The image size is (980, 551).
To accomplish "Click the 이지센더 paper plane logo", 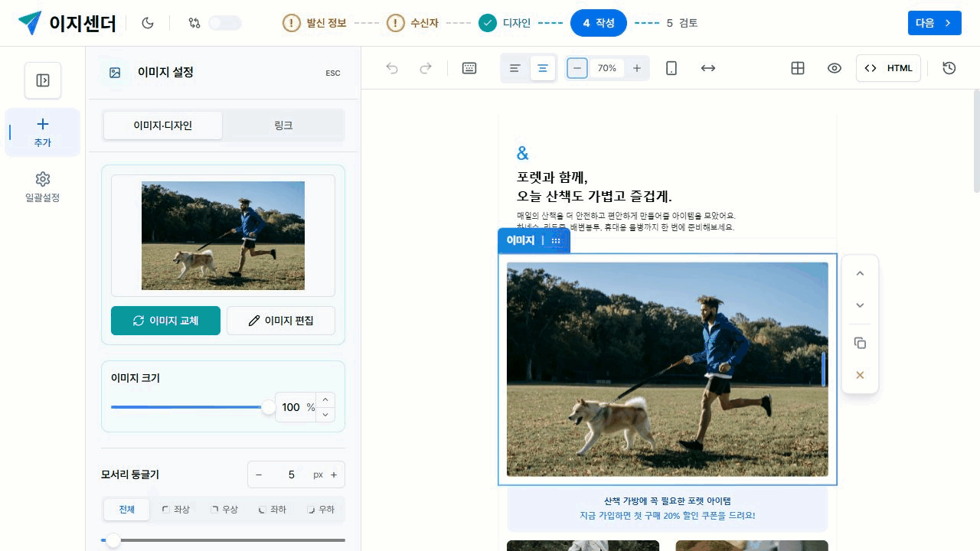I will [x=30, y=23].
